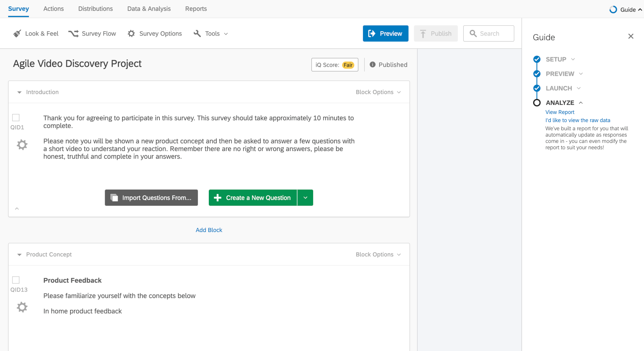The width and height of the screenshot is (644, 351).
Task: Click the Preview button
Action: tap(386, 33)
